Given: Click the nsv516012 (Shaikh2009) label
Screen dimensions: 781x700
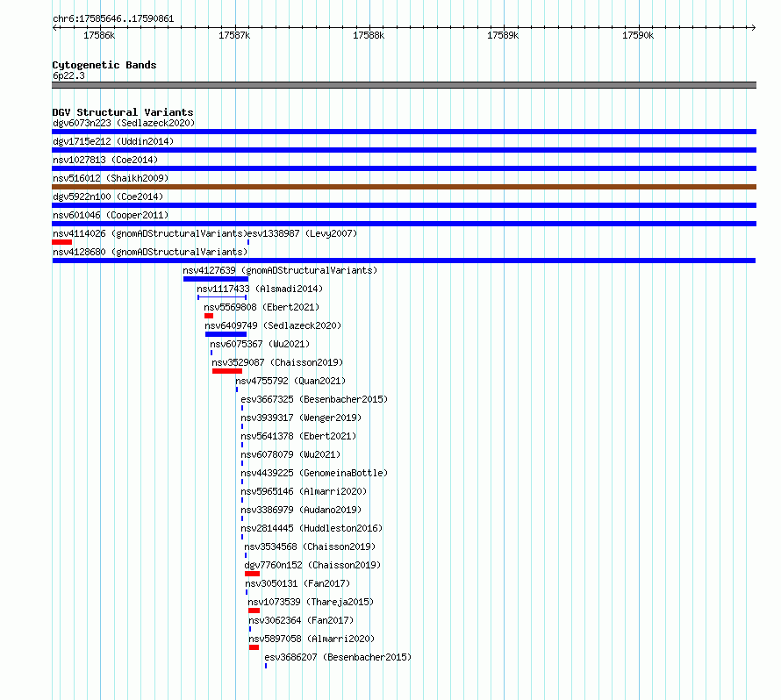Looking at the screenshot, I should coord(111,178).
